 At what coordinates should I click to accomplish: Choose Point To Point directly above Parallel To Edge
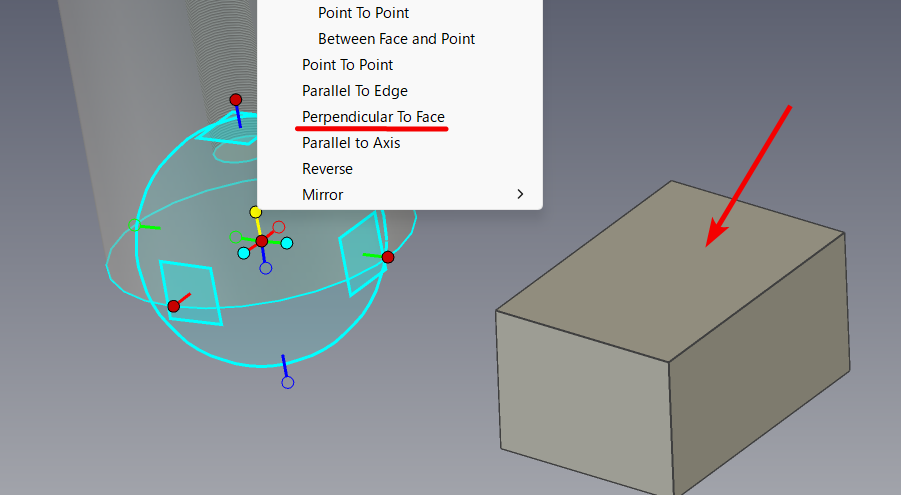[348, 64]
